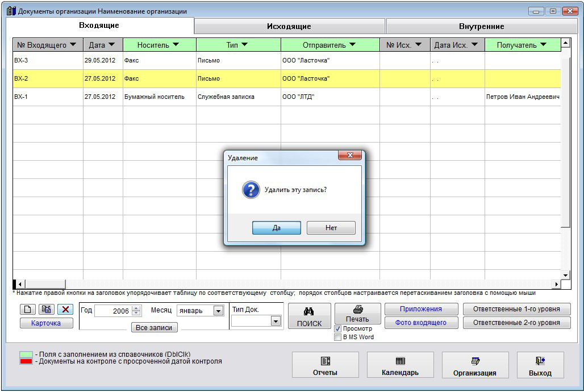Expand the Месяц dropdown
584x392 pixels.
click(218, 311)
